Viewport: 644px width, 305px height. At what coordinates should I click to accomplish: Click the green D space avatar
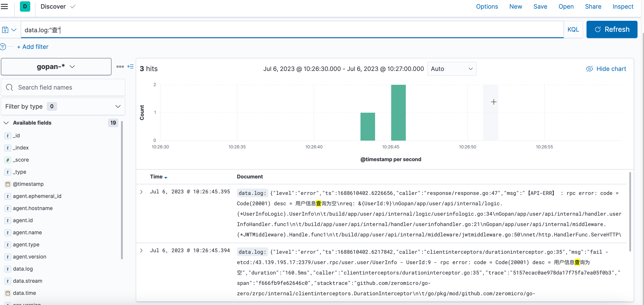click(x=25, y=6)
